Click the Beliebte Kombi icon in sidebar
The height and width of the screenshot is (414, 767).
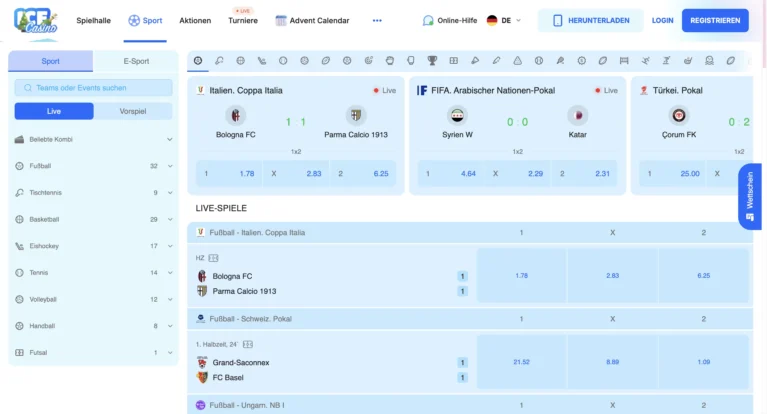tap(20, 139)
